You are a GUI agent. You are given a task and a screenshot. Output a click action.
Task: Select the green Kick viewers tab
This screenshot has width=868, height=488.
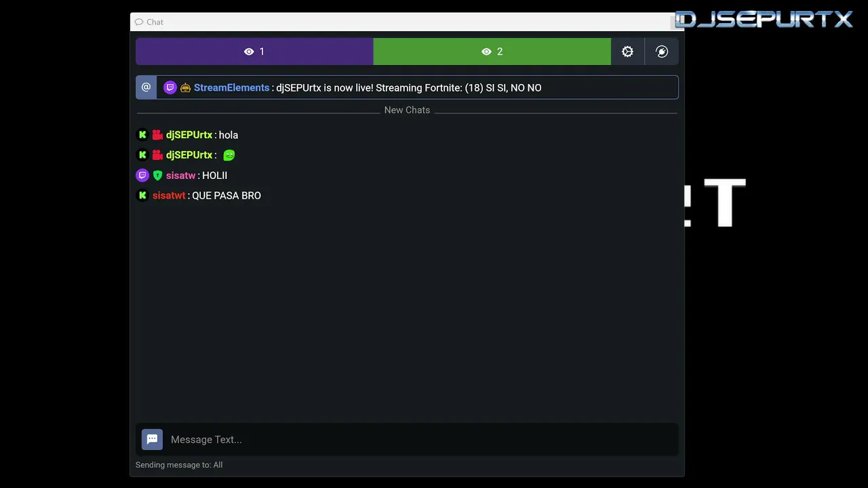coord(492,52)
